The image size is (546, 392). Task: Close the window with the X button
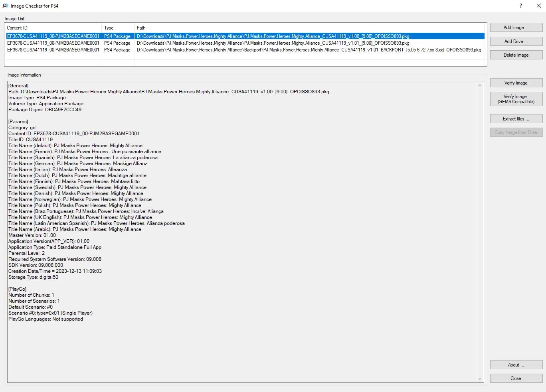[x=538, y=6]
